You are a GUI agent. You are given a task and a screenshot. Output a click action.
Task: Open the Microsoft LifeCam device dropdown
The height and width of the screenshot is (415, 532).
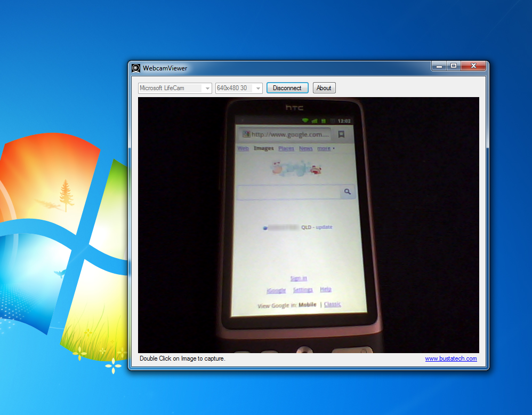[175, 88]
